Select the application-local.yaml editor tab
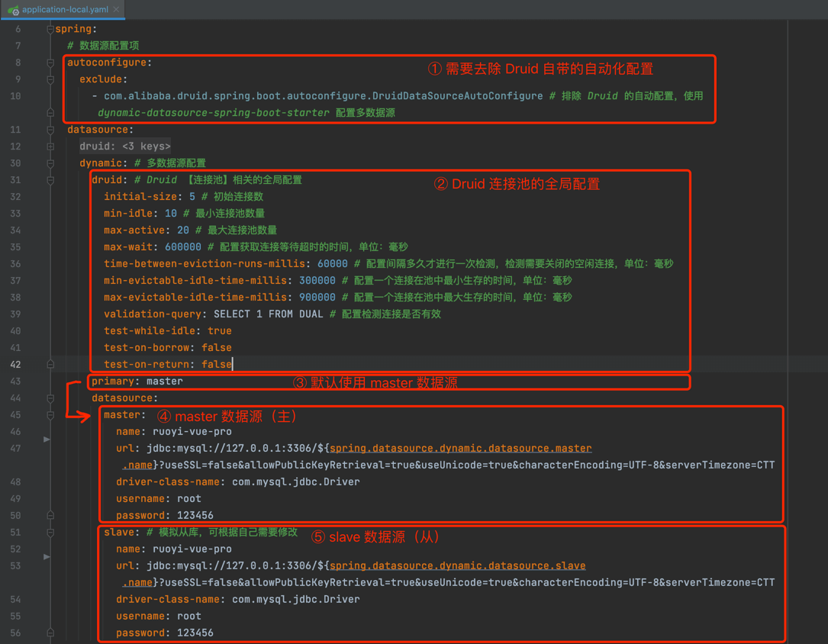 (65, 10)
